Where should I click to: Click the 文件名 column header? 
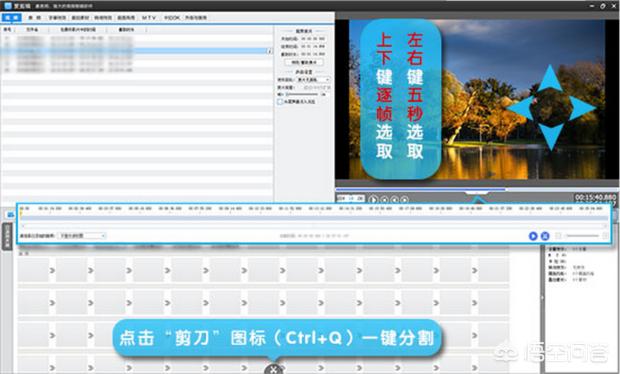pos(32,30)
